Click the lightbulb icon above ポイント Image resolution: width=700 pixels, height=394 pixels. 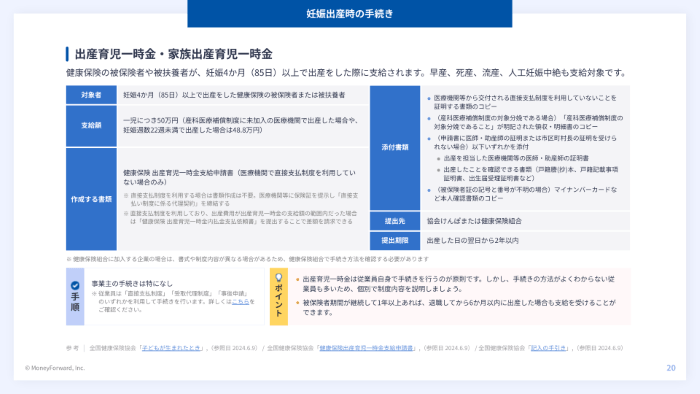pyautogui.click(x=279, y=278)
